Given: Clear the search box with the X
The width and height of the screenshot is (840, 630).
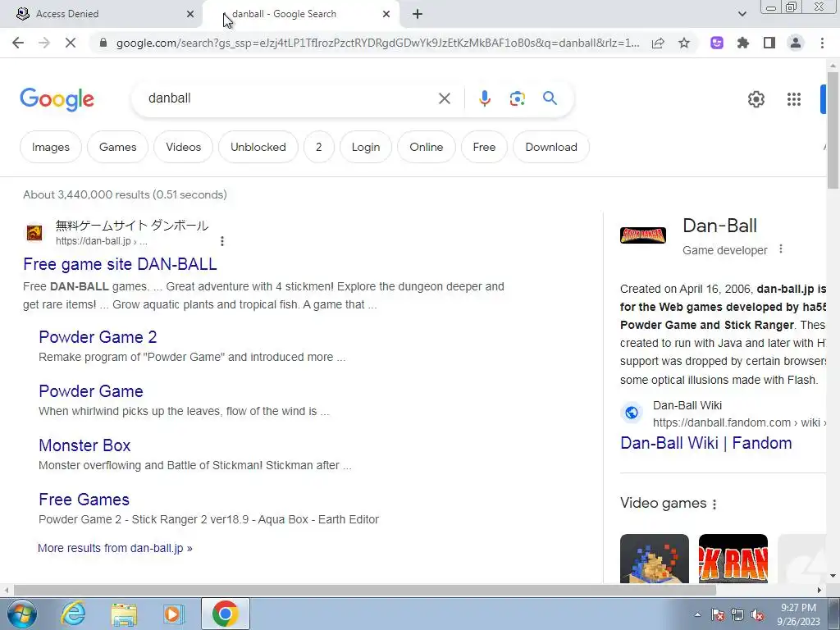Looking at the screenshot, I should tap(445, 98).
